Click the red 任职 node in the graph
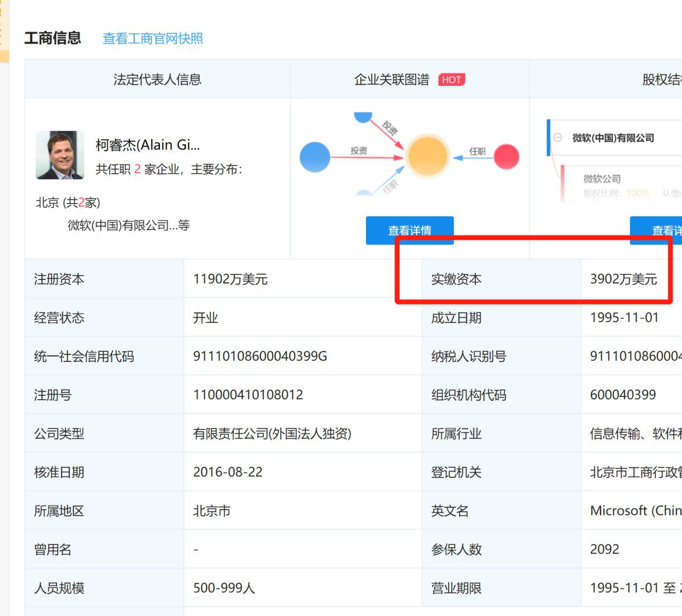The image size is (682, 616). pyautogui.click(x=506, y=157)
